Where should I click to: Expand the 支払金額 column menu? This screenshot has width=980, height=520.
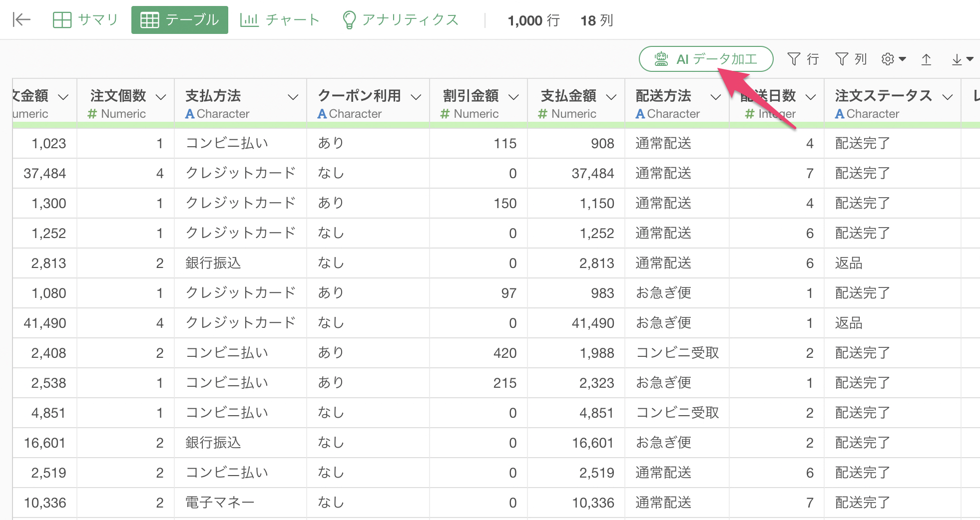611,97
